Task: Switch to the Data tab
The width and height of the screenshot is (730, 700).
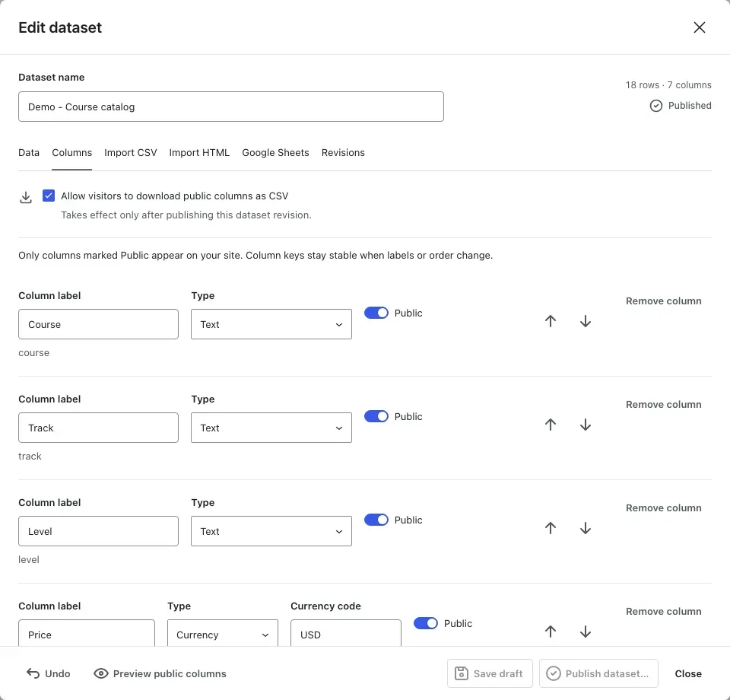Action: click(x=29, y=153)
